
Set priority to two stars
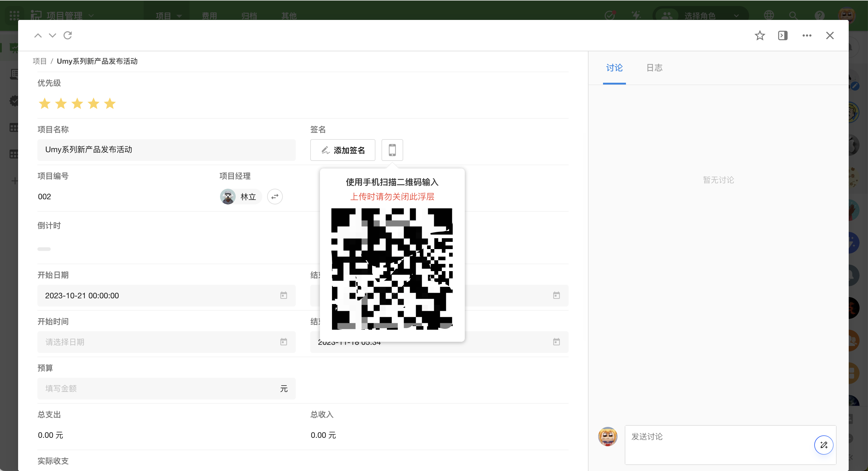pyautogui.click(x=61, y=104)
